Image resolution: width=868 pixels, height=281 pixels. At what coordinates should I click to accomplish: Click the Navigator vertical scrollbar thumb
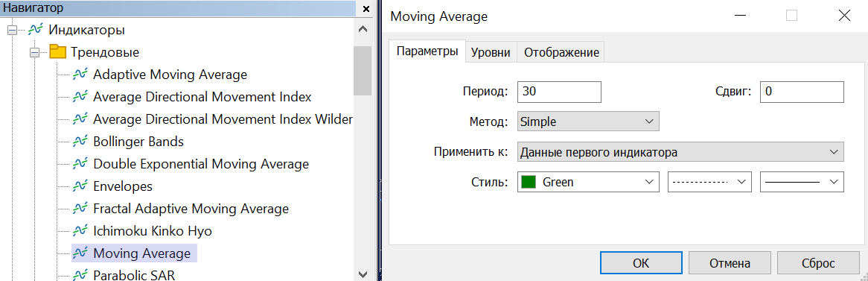pos(363,70)
